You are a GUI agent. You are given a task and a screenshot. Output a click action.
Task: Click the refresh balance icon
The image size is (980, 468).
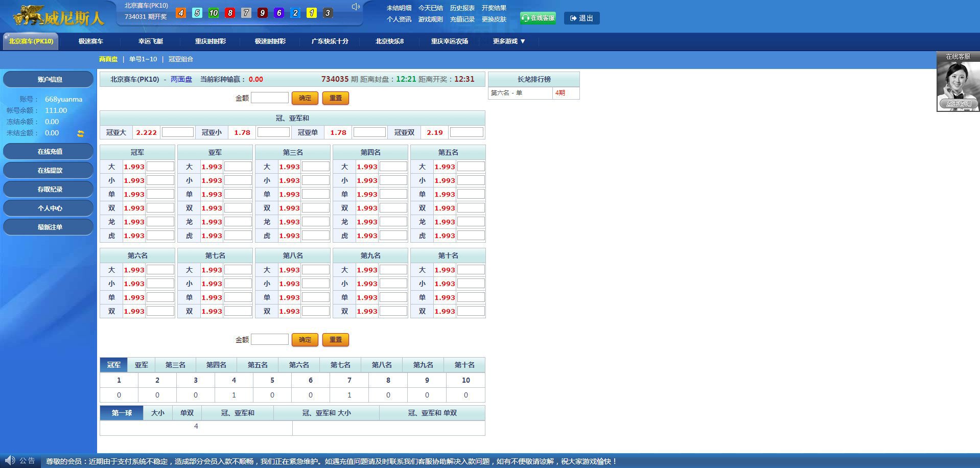tap(80, 133)
